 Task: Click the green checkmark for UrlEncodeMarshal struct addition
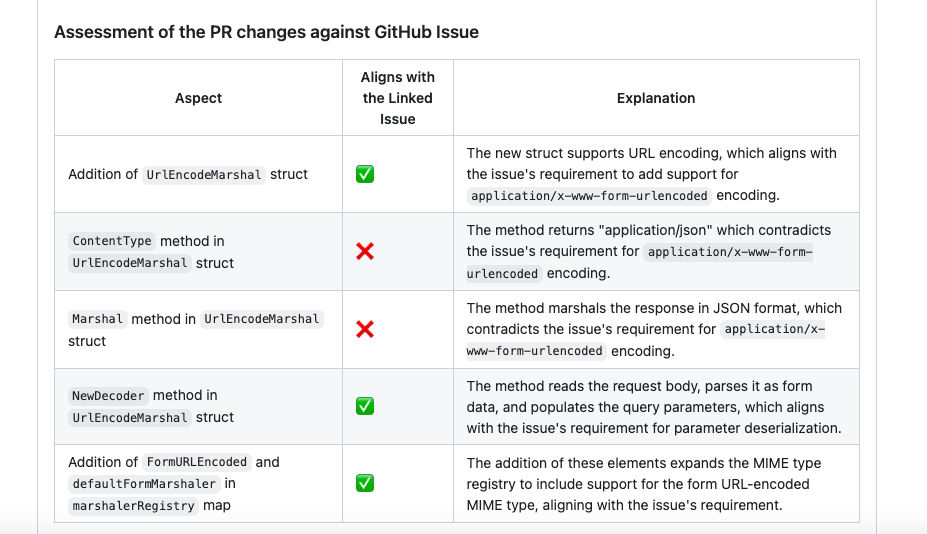(365, 174)
